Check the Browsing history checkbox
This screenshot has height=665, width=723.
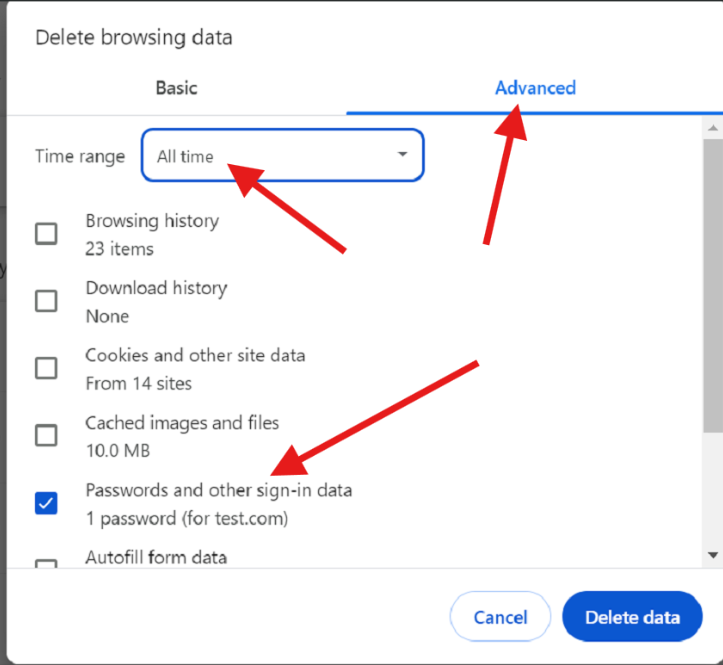coord(46,234)
